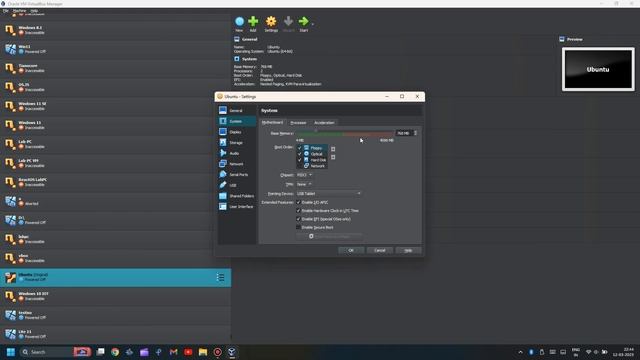Open the Start button dropdown arrow in toolbar
The width and height of the screenshot is (640, 360).
coord(313,24)
